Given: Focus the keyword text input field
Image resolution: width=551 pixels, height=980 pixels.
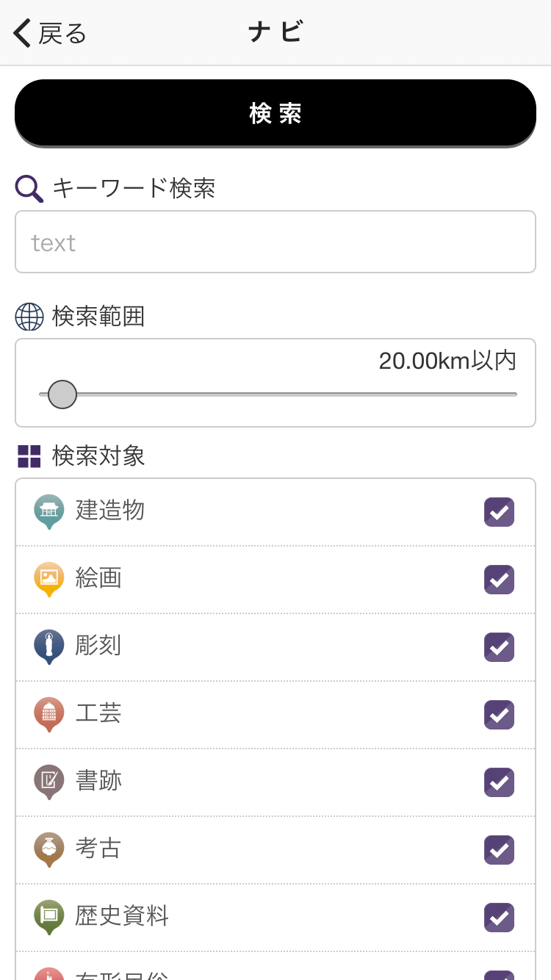Looking at the screenshot, I should [275, 242].
